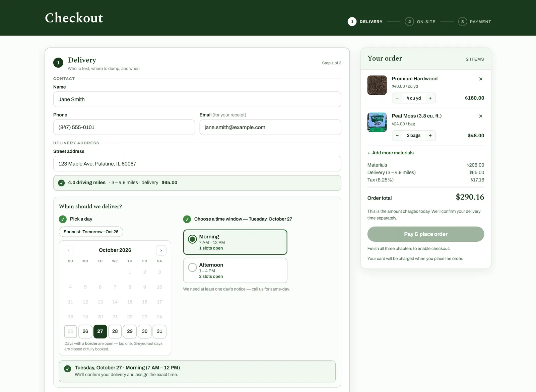Open the Delivery step in header
Screen dimensions: 536x392
pos(365,22)
